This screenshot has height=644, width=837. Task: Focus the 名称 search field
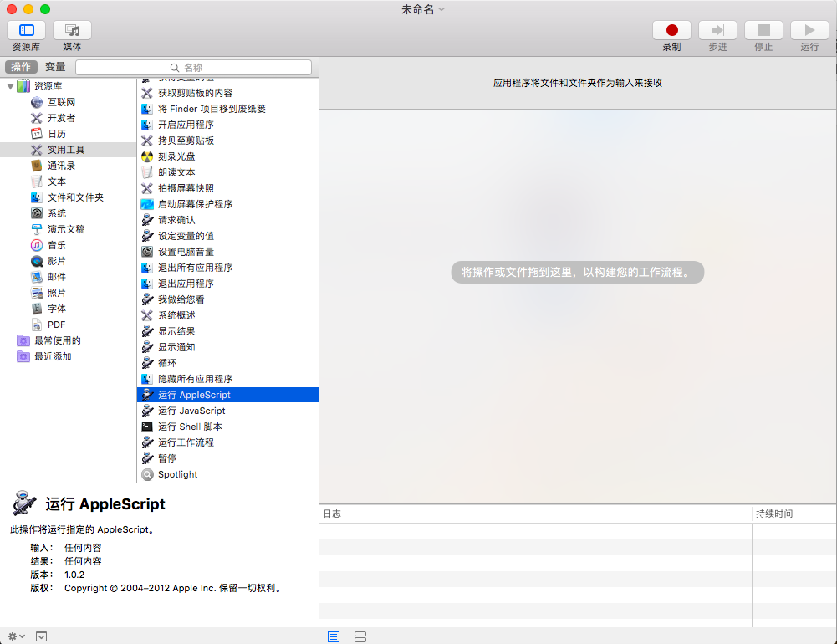point(193,67)
